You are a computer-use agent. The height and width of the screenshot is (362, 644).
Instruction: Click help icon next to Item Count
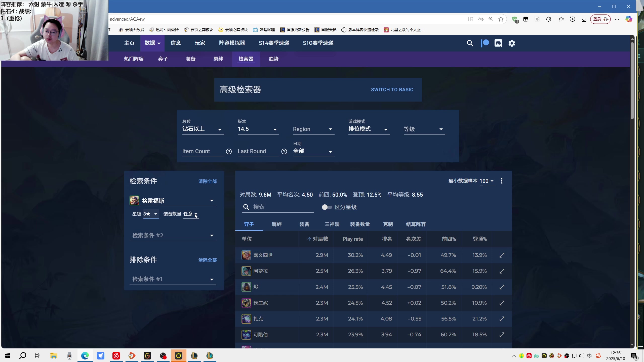coord(229,152)
